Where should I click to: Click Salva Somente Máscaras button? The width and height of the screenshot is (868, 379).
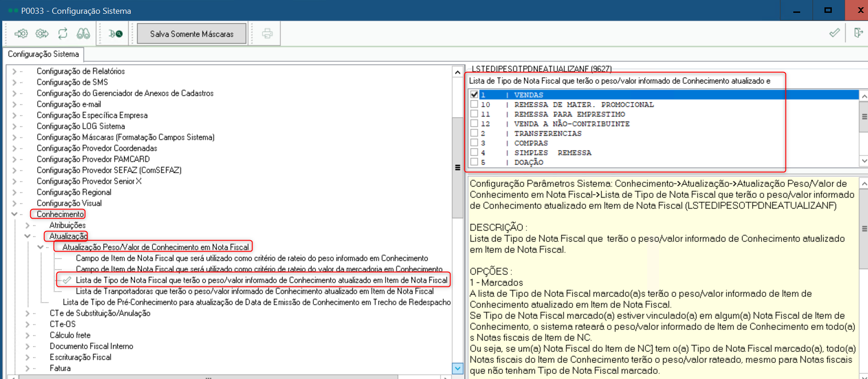click(x=192, y=34)
